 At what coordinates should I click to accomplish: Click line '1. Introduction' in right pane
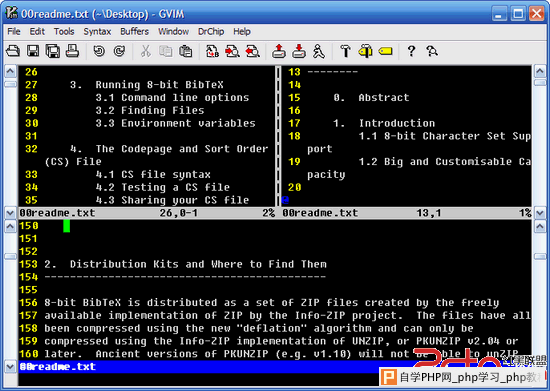pos(384,123)
